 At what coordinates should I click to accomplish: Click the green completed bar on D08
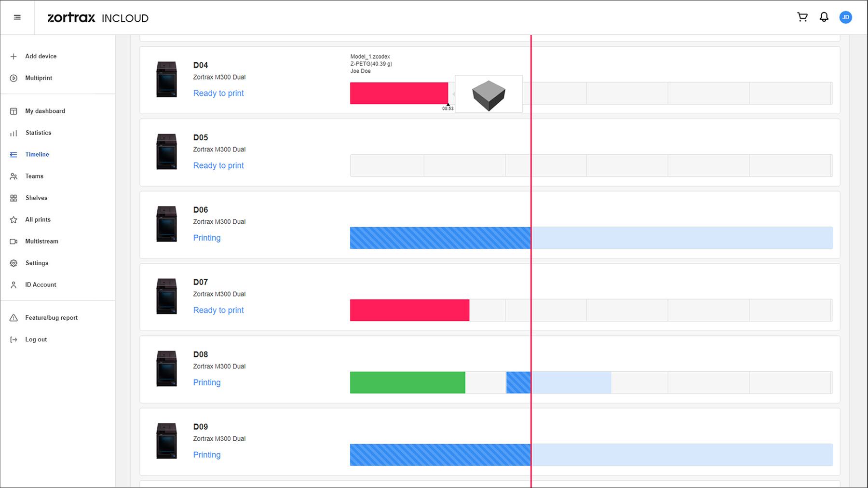[x=407, y=382]
